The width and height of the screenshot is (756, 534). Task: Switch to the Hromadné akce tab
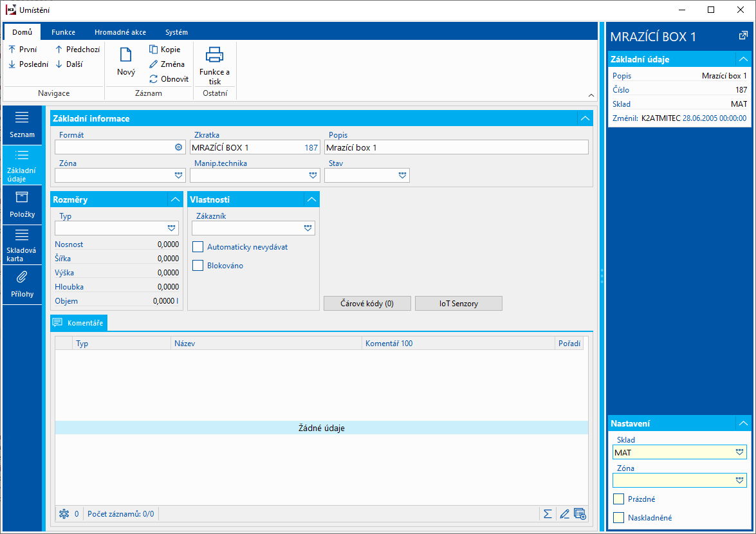120,32
